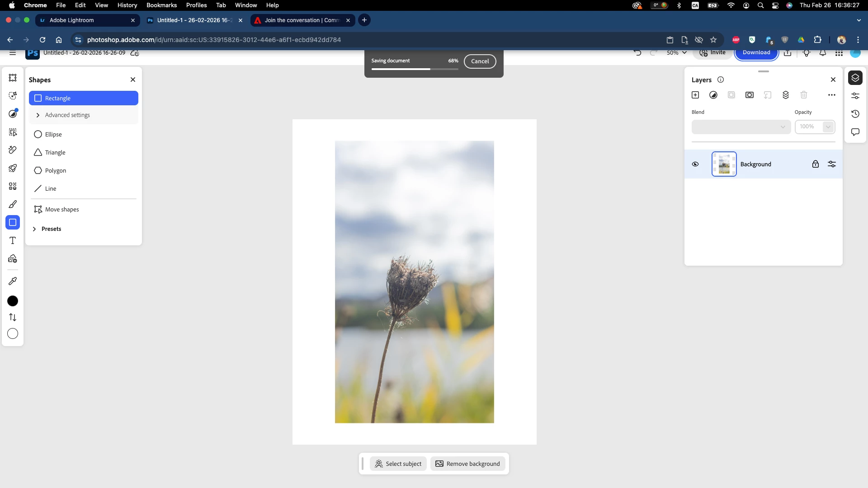Screen dimensions: 868x488
Task: Open the comments panel icon
Action: [855, 132]
